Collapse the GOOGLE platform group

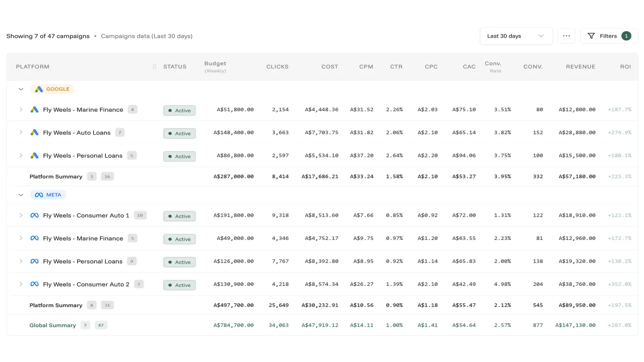[21, 89]
